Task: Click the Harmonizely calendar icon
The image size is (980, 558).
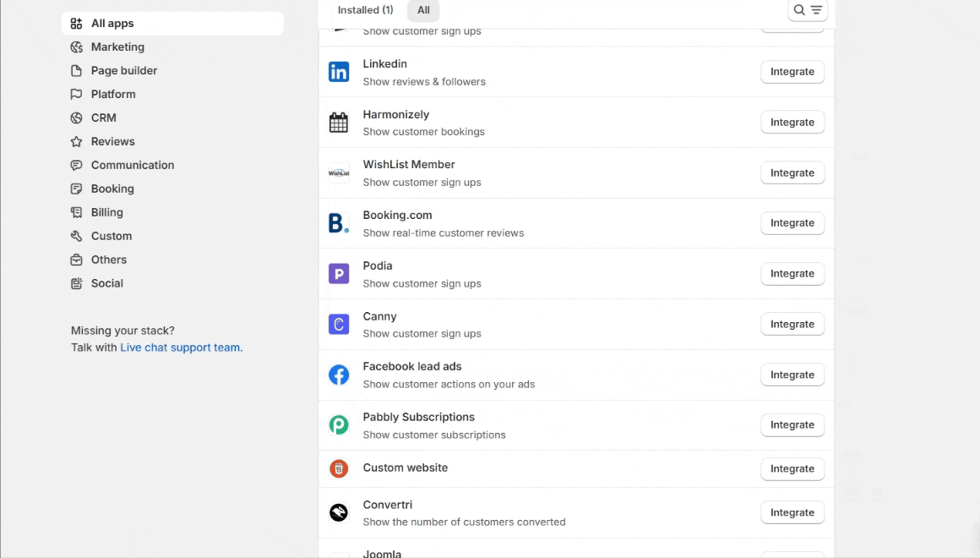Action: 339,123
